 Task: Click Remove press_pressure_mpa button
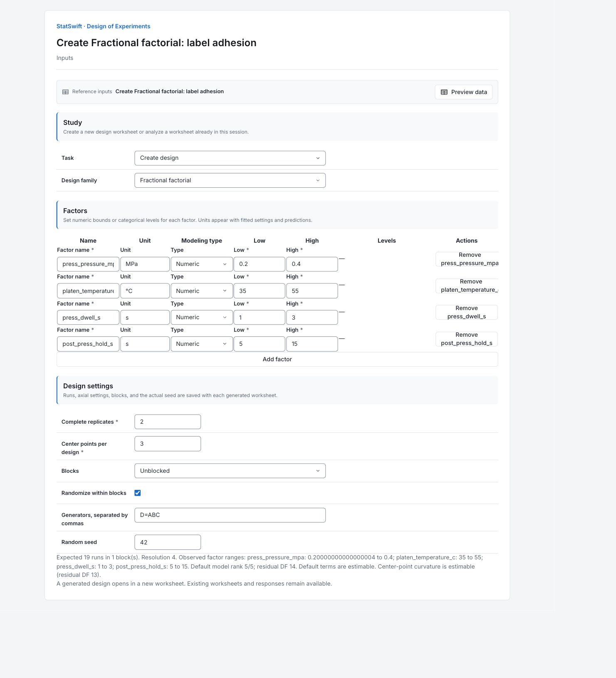click(467, 259)
